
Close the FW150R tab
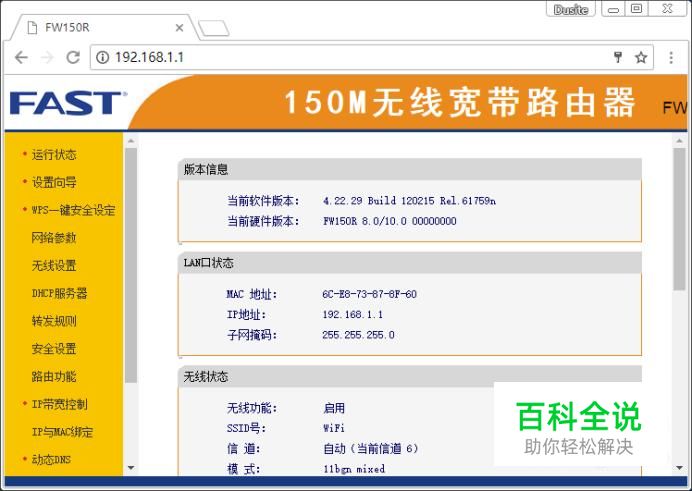pos(179,28)
